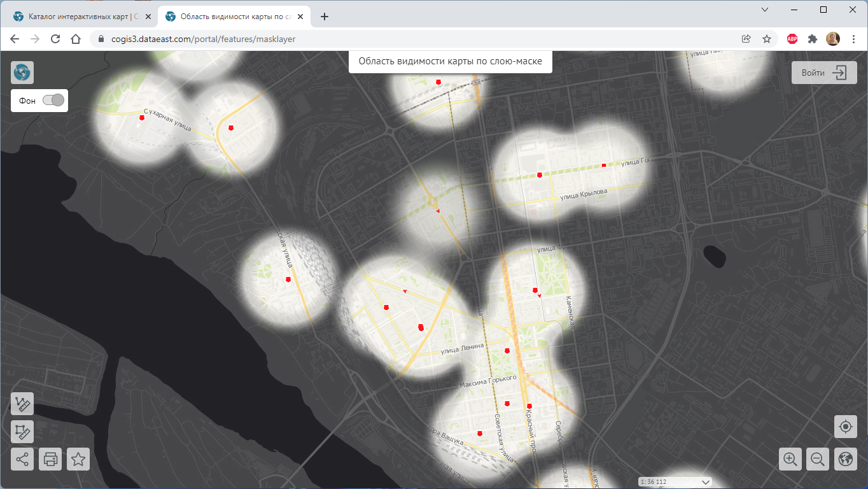Select the area measurement tool
The height and width of the screenshot is (489, 868).
coord(22,432)
